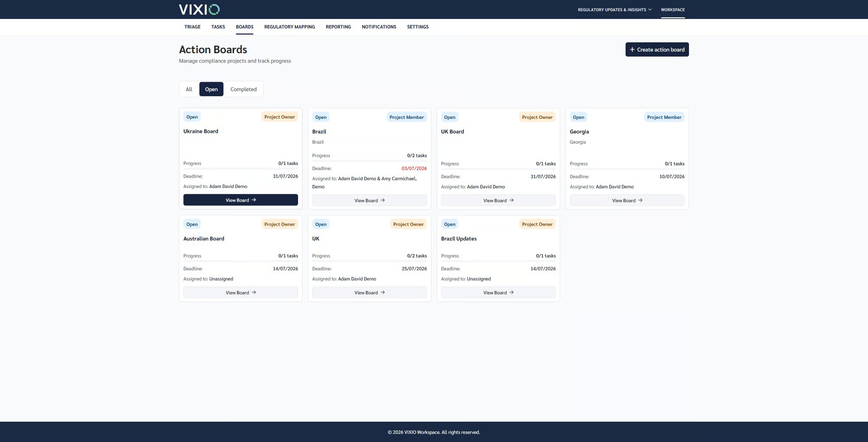Switch to Regulatory Mapping tab
868x442 pixels.
pyautogui.click(x=289, y=27)
